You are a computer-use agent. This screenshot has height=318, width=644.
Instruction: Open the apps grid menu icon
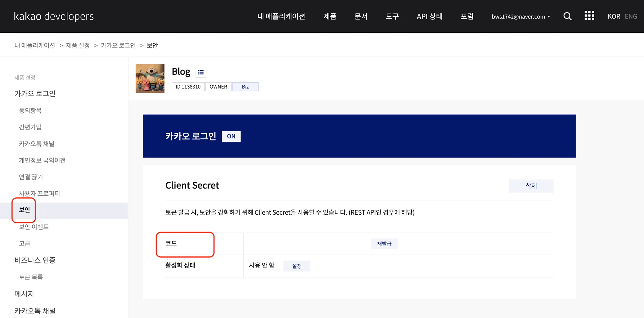[x=589, y=16]
